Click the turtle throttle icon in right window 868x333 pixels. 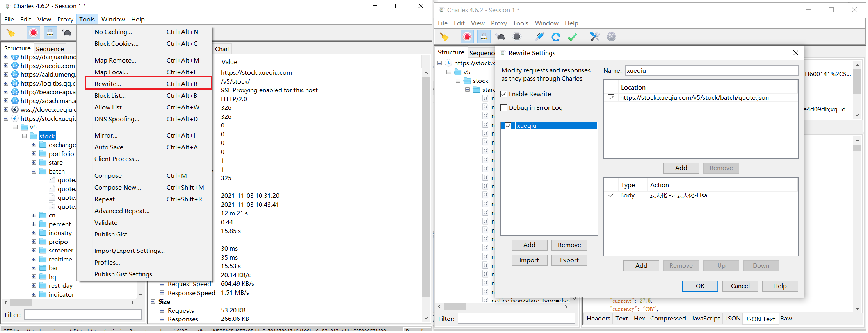[x=500, y=37]
